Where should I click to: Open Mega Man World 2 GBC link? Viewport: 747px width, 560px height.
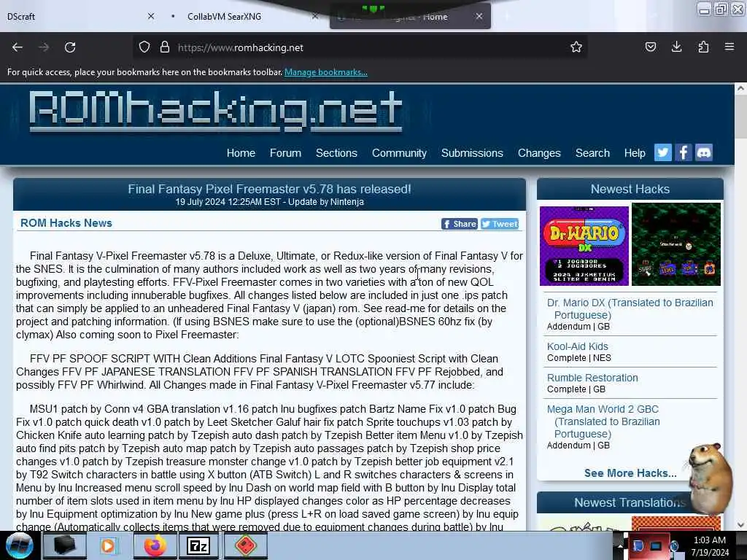[603, 421]
